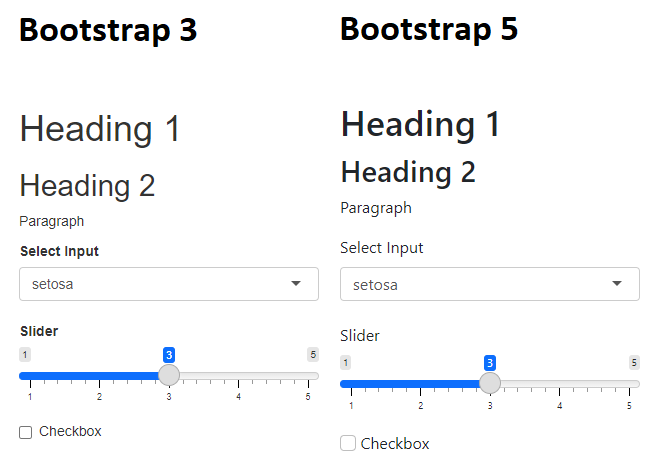Viewport: 655px width, 464px height.
Task: Tick the Bootstrap 5 Checkbox
Action: [348, 444]
